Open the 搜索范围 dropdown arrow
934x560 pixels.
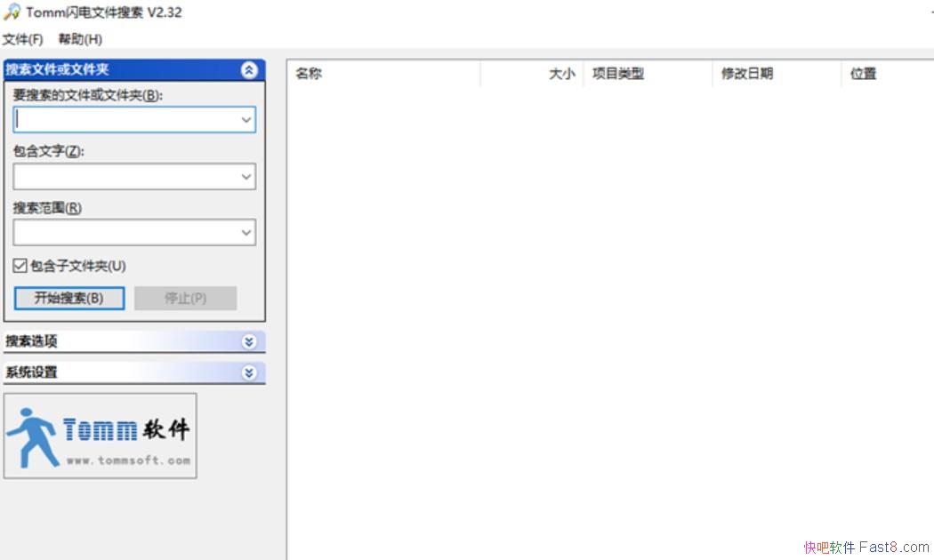(246, 233)
